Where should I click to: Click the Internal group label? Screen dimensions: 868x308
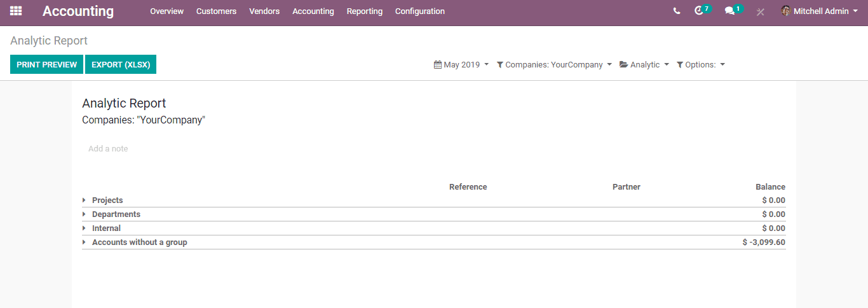point(106,228)
